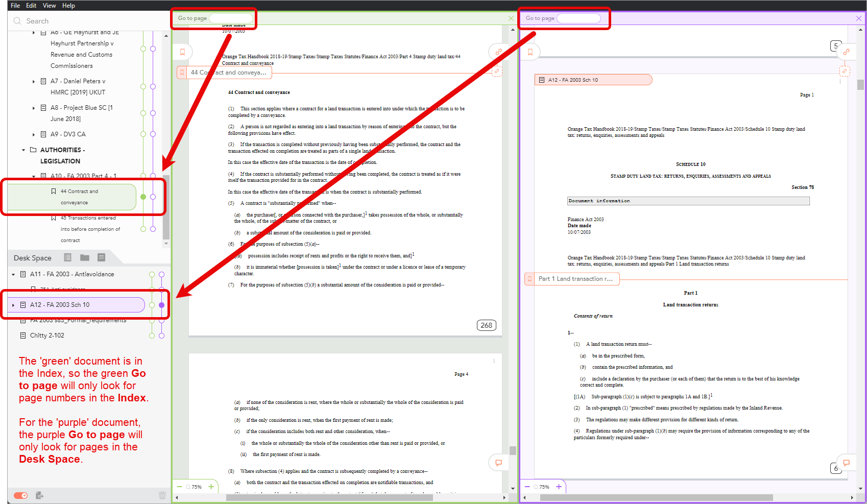Zoom out the purple pane with minus
867x504 pixels.
(x=527, y=487)
